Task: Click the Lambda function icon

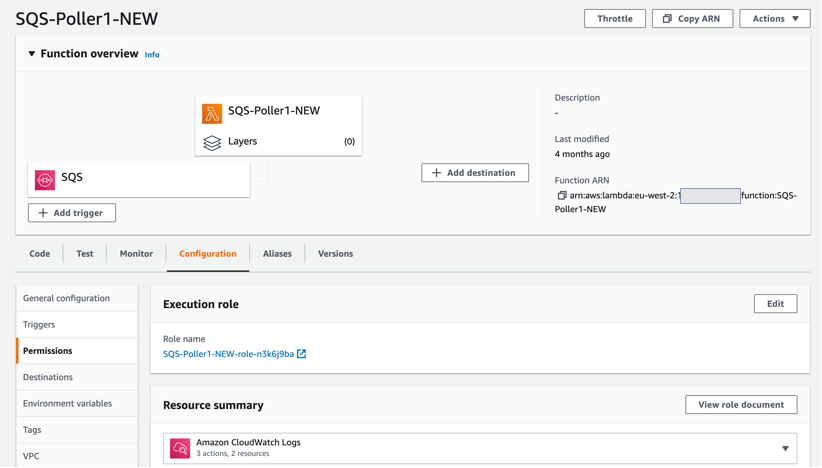Action: pos(212,113)
